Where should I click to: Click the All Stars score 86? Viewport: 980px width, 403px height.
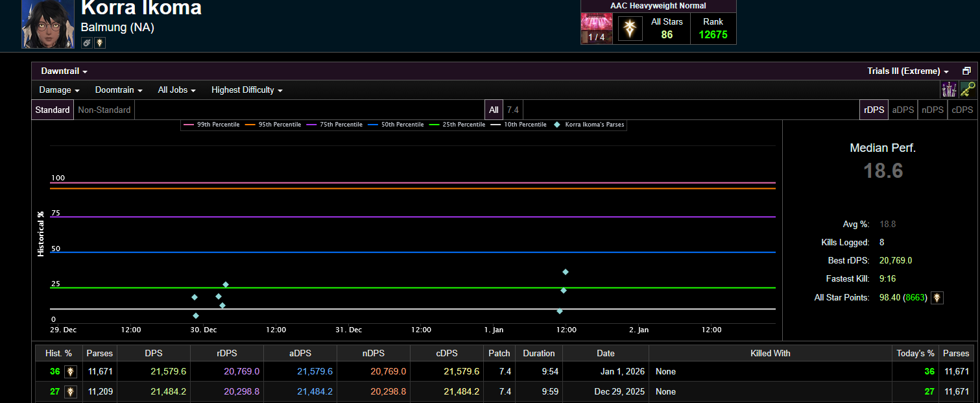click(667, 35)
